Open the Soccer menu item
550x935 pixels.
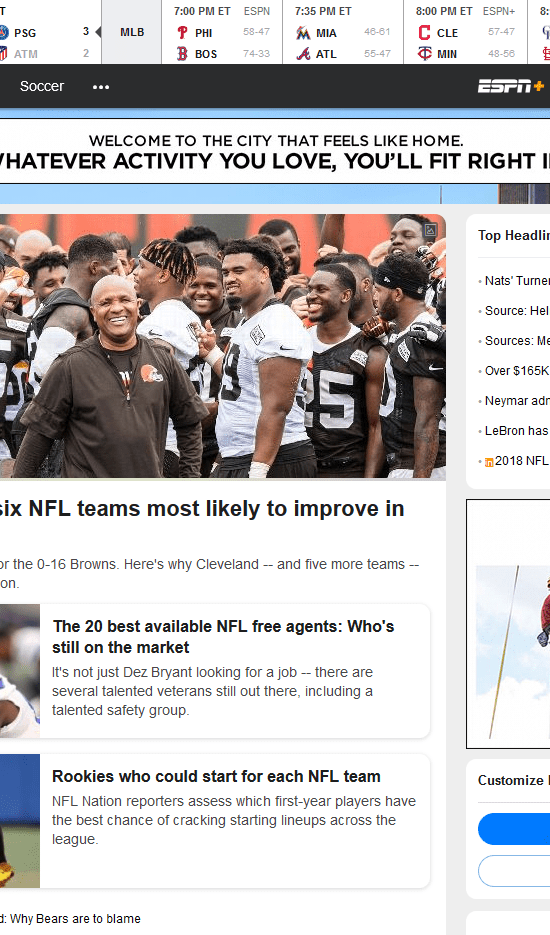(42, 86)
